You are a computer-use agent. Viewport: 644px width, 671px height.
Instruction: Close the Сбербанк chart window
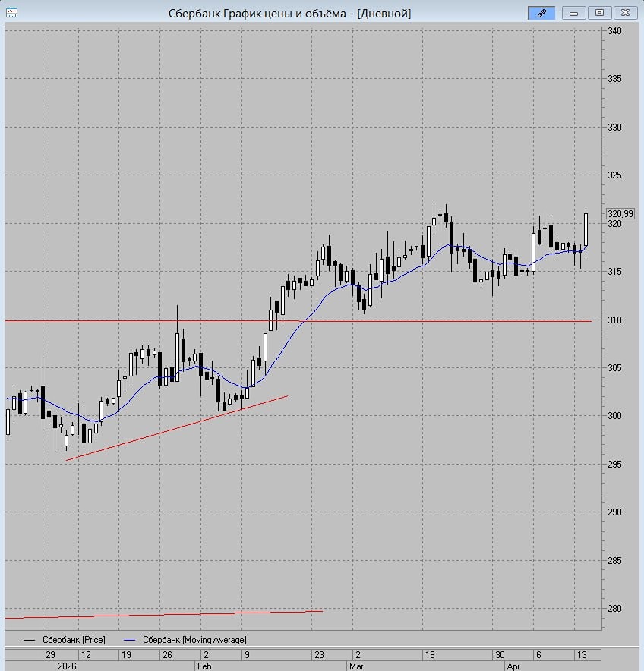coord(625,13)
